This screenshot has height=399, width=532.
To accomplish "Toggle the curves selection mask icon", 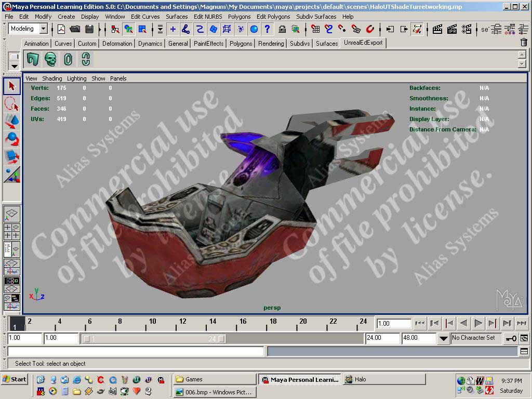I will click(x=200, y=29).
